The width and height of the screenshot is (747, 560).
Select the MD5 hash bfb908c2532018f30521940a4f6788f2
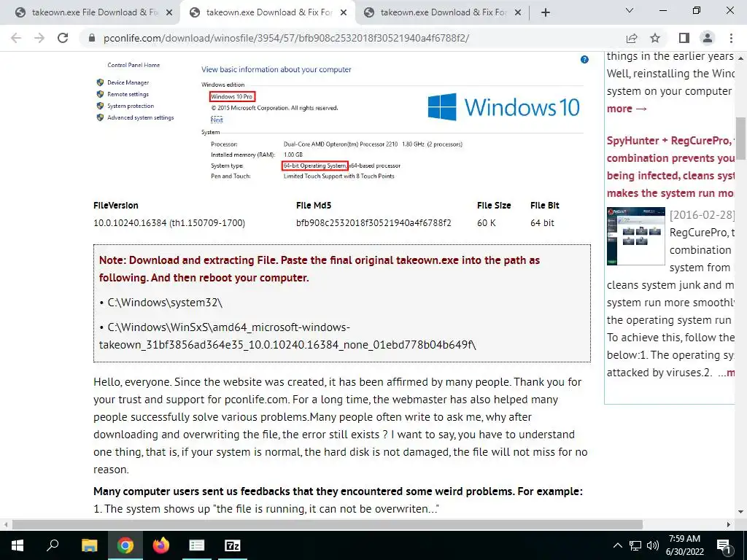click(x=373, y=223)
